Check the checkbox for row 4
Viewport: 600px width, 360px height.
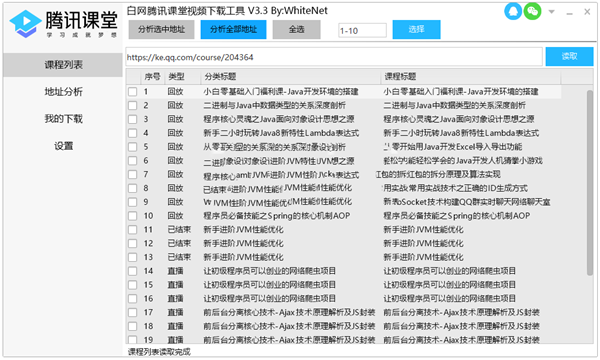point(132,133)
